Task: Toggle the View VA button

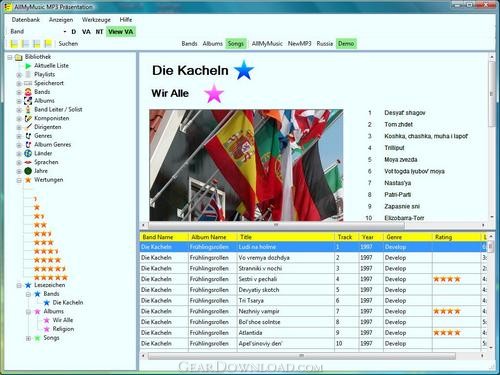Action: point(121,32)
